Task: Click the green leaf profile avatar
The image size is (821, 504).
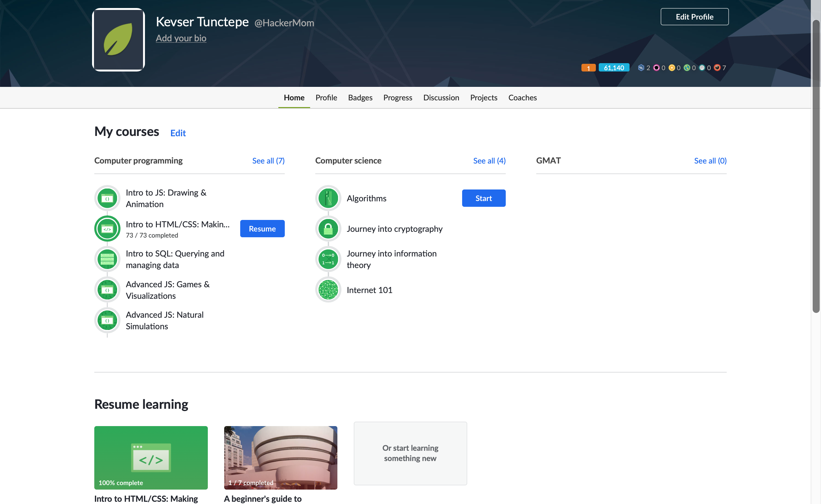Action: pyautogui.click(x=118, y=40)
